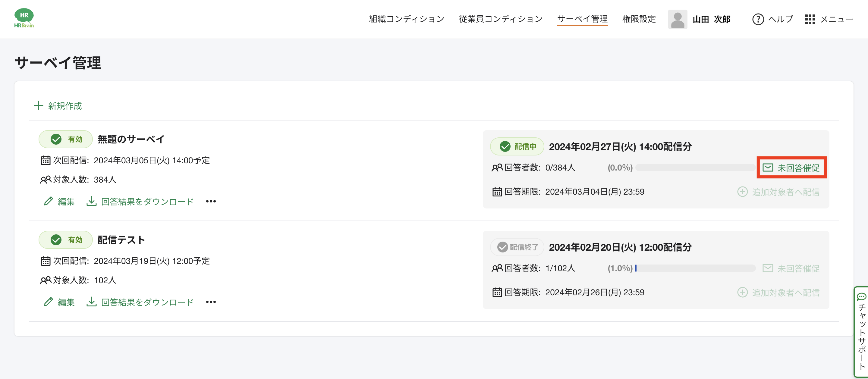
Task: Open メニュー label in header
Action: click(x=836, y=19)
